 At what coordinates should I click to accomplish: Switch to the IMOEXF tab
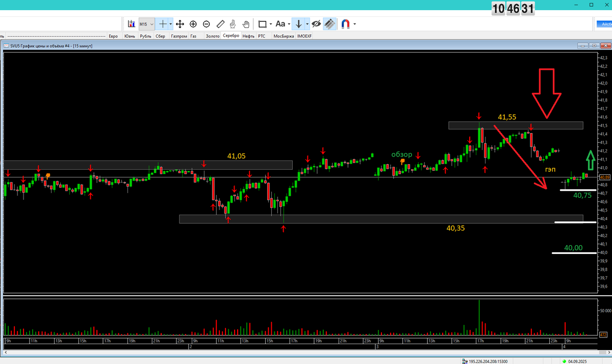[x=304, y=36]
